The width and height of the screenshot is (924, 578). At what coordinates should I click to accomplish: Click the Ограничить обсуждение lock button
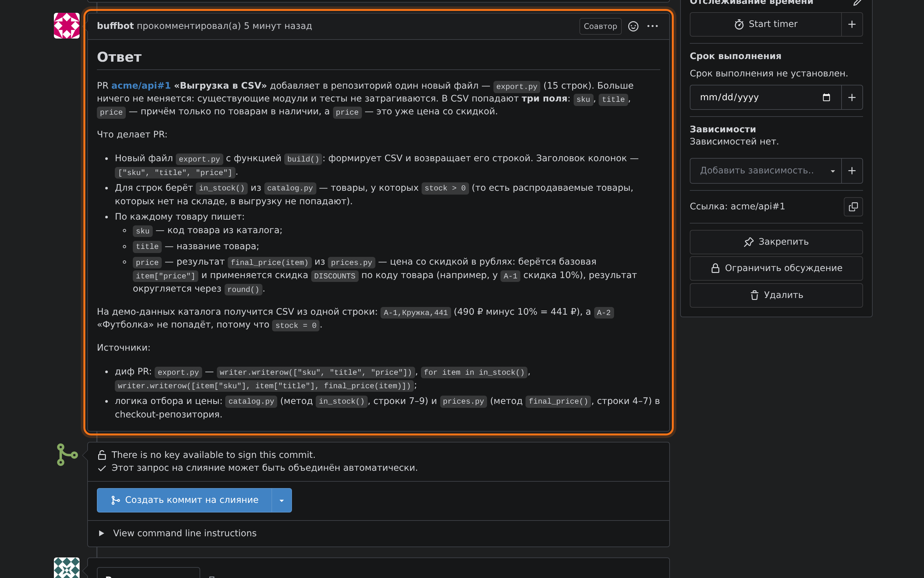(x=776, y=268)
